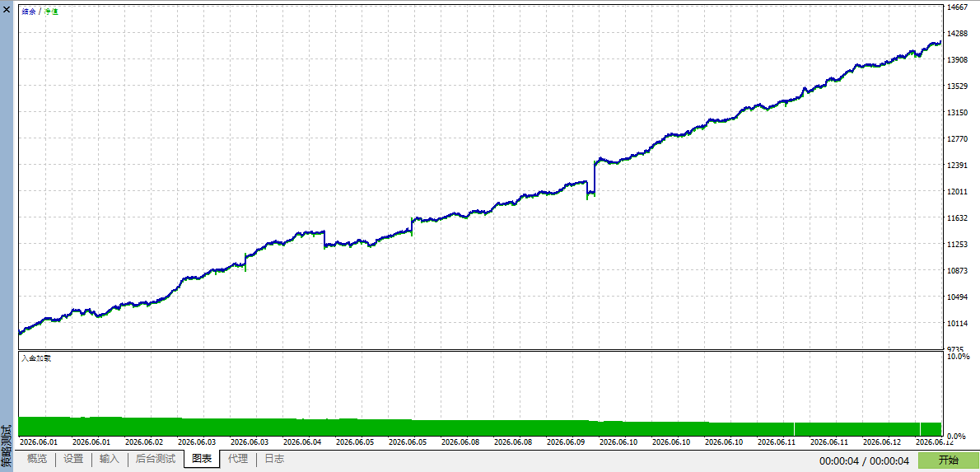The height and width of the screenshot is (472, 980).
Task: Click the 13529 axis value
Action: pyautogui.click(x=959, y=86)
